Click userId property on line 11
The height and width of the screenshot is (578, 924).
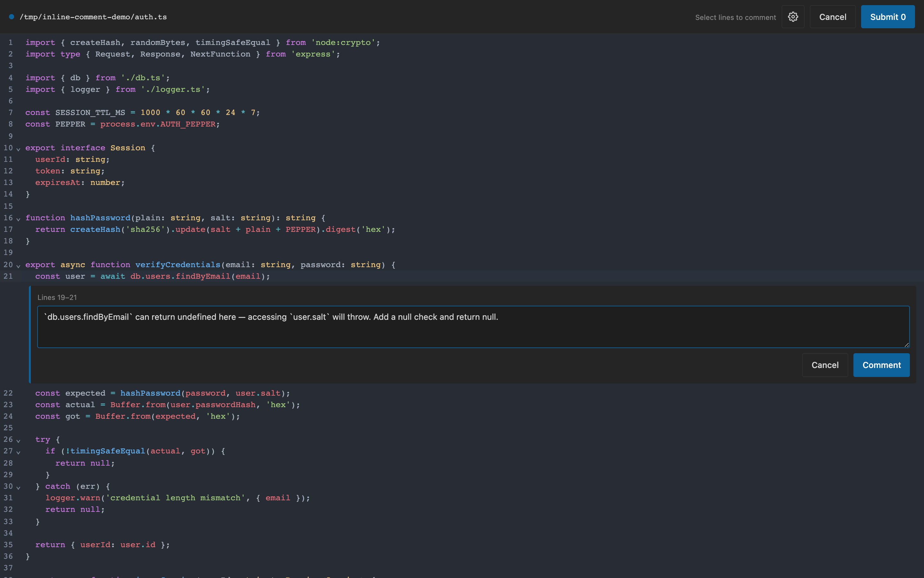50,159
